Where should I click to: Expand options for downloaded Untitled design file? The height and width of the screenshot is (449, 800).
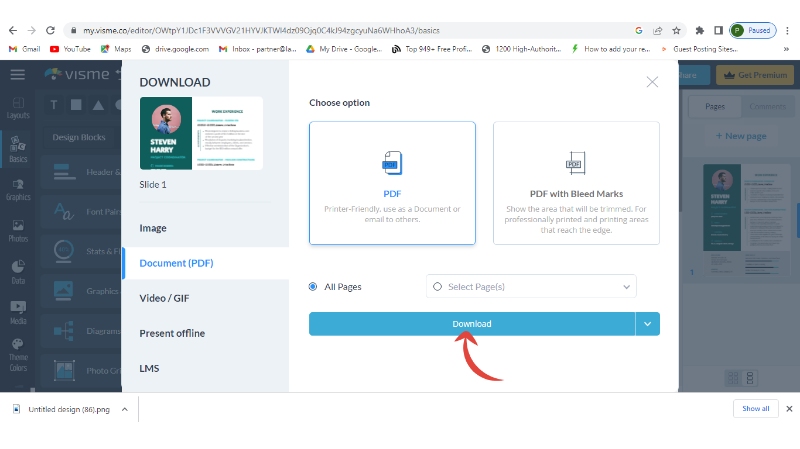pos(124,409)
